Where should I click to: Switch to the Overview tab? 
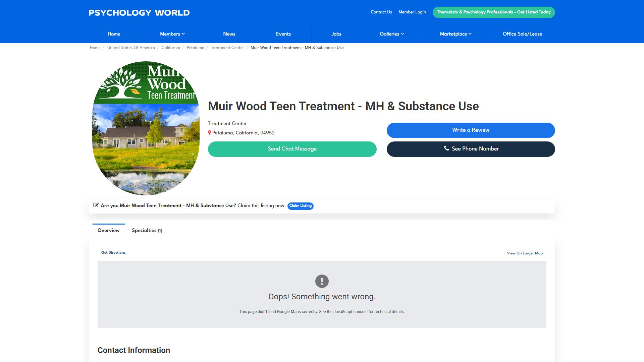(108, 230)
